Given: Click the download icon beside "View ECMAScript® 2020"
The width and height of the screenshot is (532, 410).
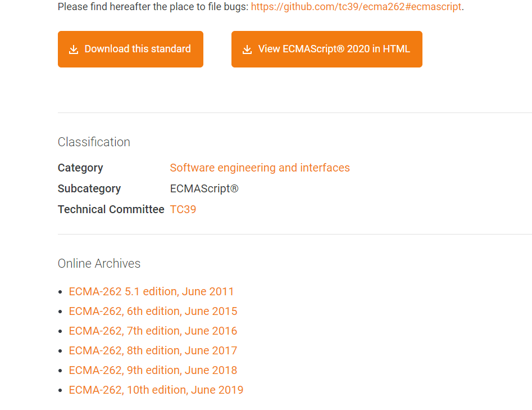Looking at the screenshot, I should [x=247, y=49].
